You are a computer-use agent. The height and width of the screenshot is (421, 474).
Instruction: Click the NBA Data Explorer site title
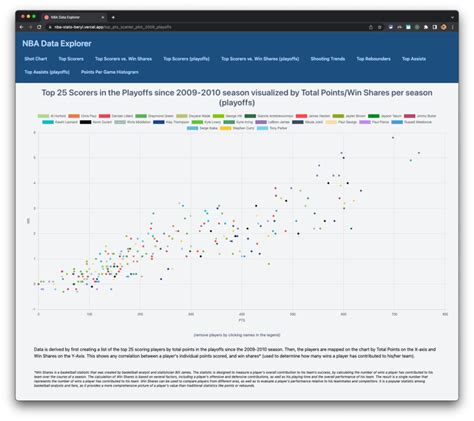click(x=57, y=44)
